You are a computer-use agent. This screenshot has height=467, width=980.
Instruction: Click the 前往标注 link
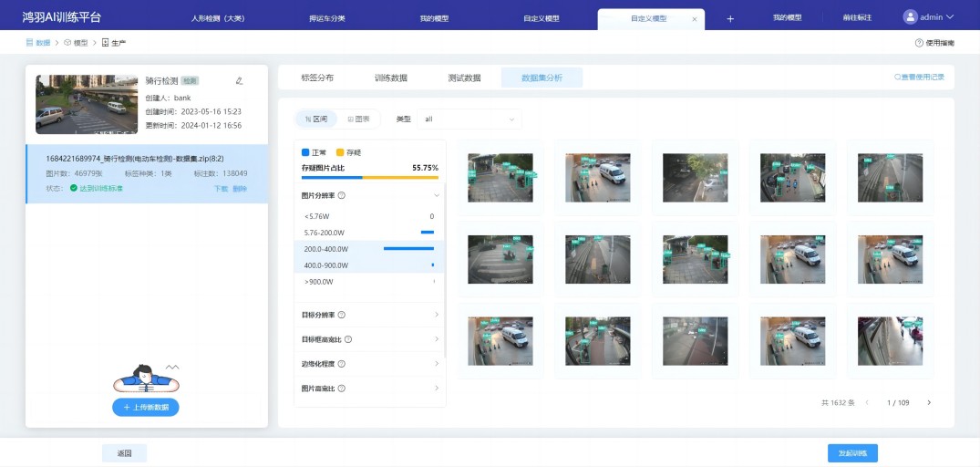(x=857, y=18)
